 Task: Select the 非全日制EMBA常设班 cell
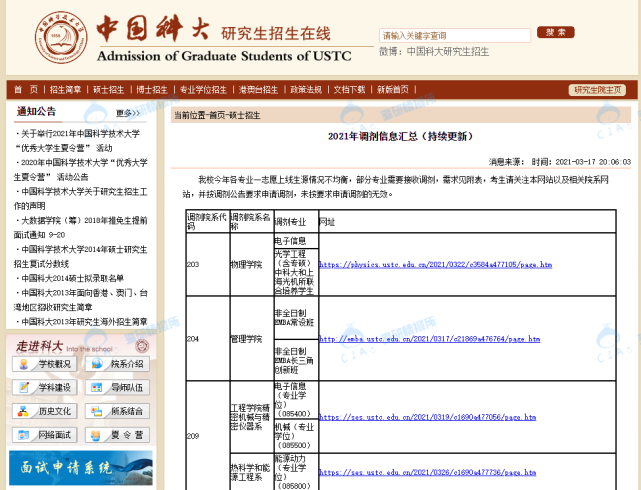coord(296,318)
